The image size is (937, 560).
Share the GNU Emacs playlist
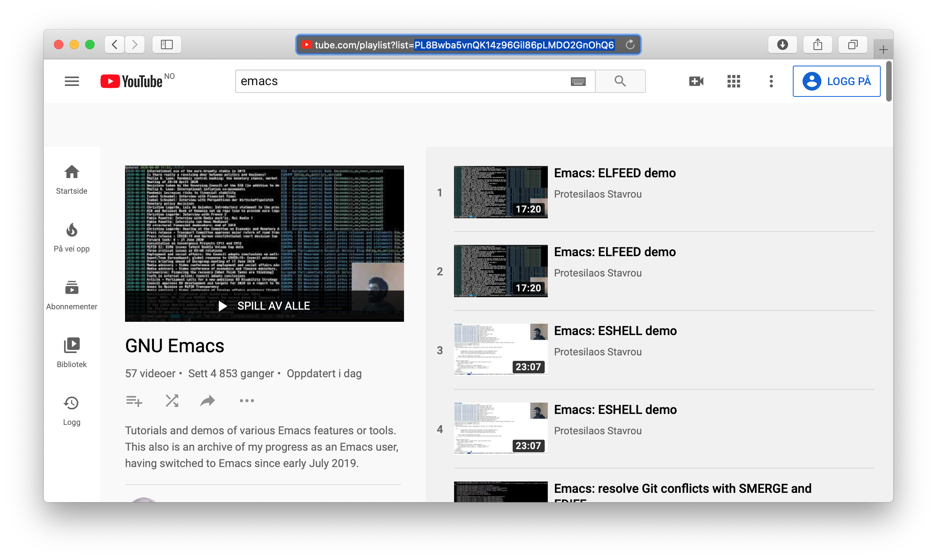[207, 401]
